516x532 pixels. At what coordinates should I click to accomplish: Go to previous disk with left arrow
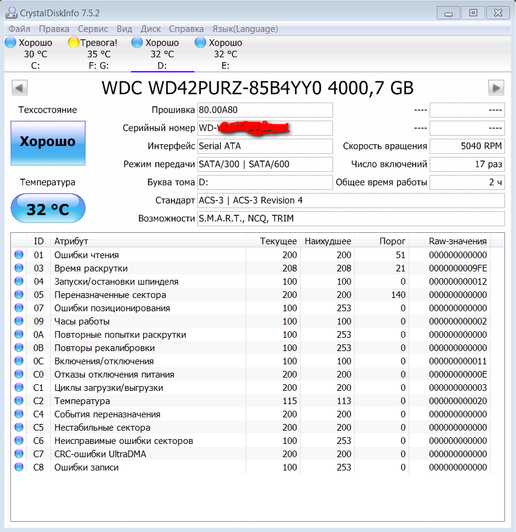coord(19,88)
